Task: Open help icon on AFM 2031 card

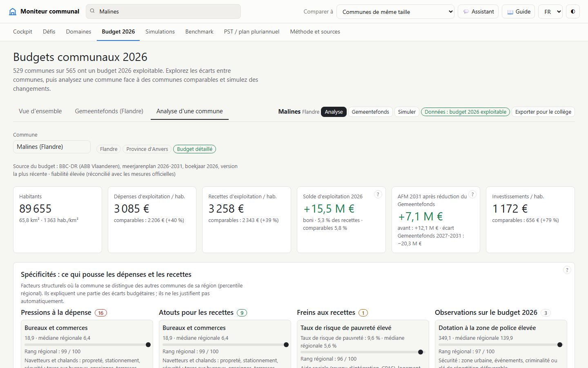Action: (x=472, y=195)
